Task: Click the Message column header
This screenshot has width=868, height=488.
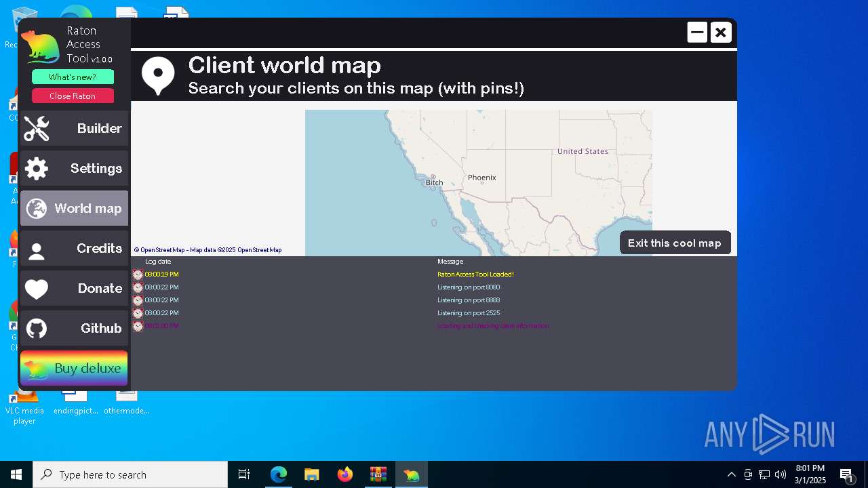Action: tap(450, 262)
